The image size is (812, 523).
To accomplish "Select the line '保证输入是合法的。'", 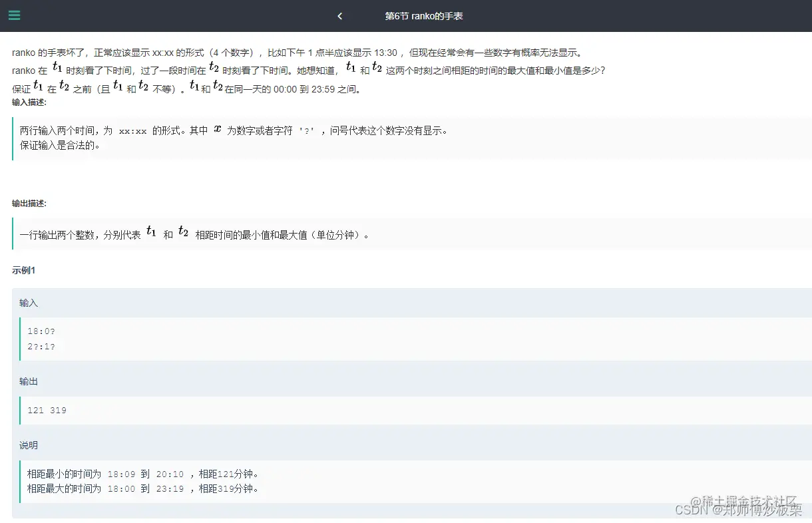I will (x=60, y=145).
